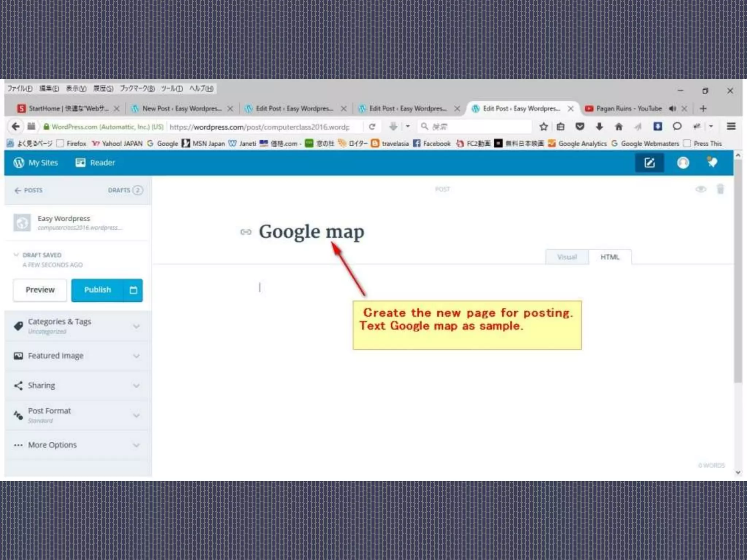
Task: Click the Publish button
Action: pos(97,290)
